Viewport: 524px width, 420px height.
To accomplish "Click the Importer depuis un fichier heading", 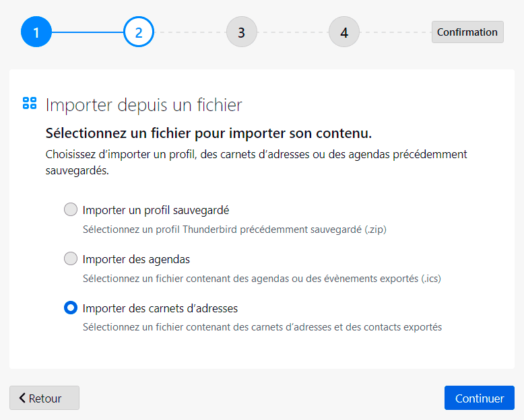I will (x=143, y=105).
